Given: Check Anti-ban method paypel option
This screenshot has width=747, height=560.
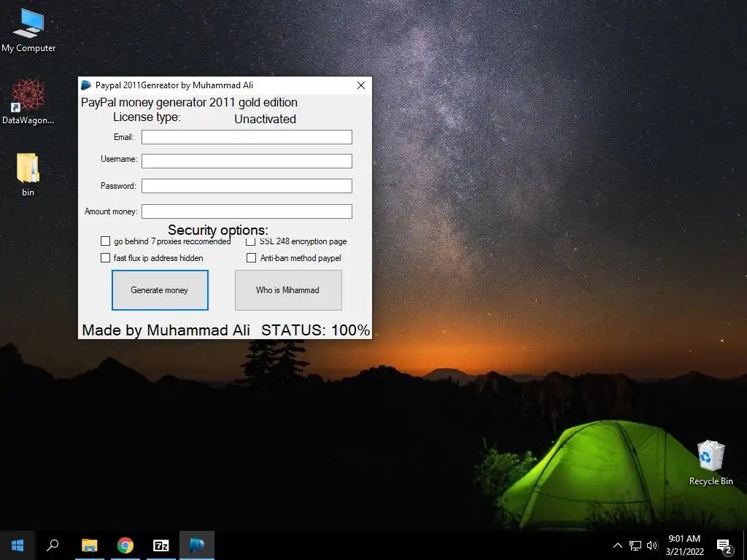Looking at the screenshot, I should 251,257.
